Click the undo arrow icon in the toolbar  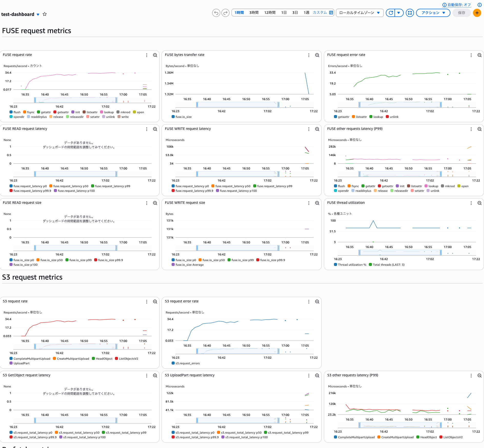216,13
